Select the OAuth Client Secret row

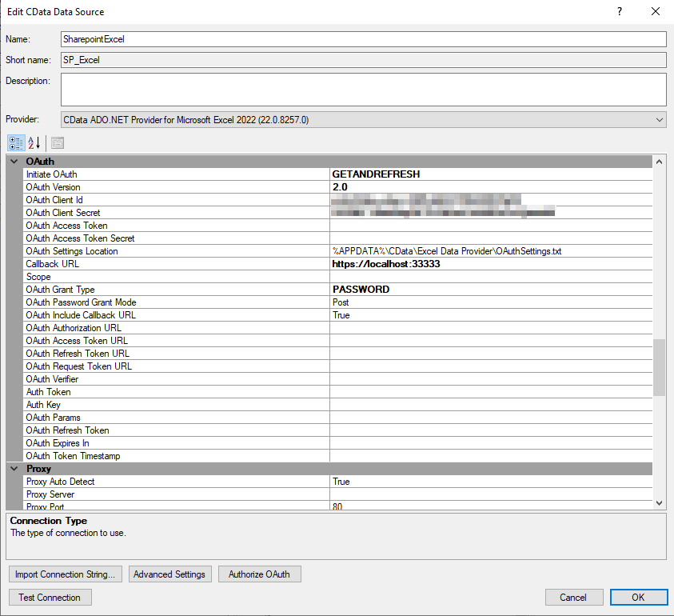(x=337, y=213)
